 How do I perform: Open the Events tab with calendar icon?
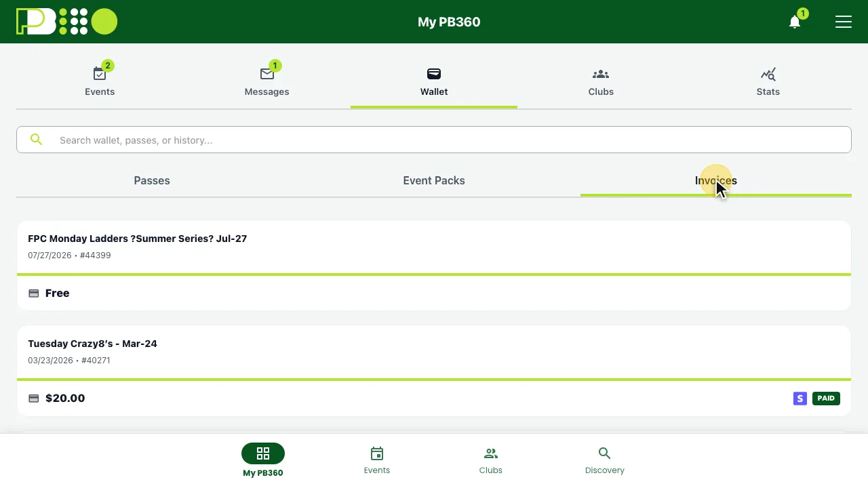click(100, 82)
